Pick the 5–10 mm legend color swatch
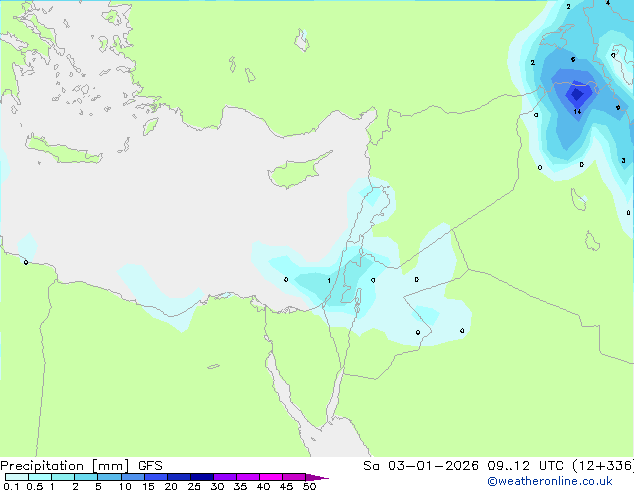 point(109,477)
